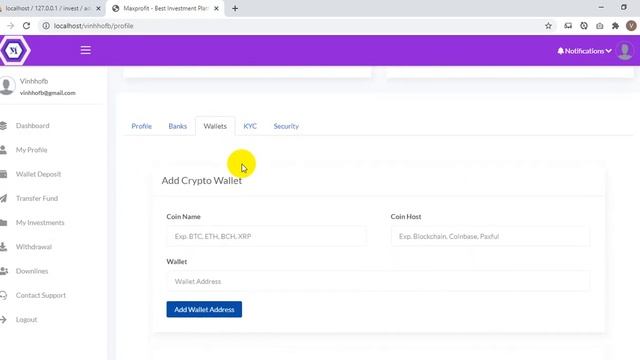Click the vinhhofb@gmail.com email text

pyautogui.click(x=48, y=93)
